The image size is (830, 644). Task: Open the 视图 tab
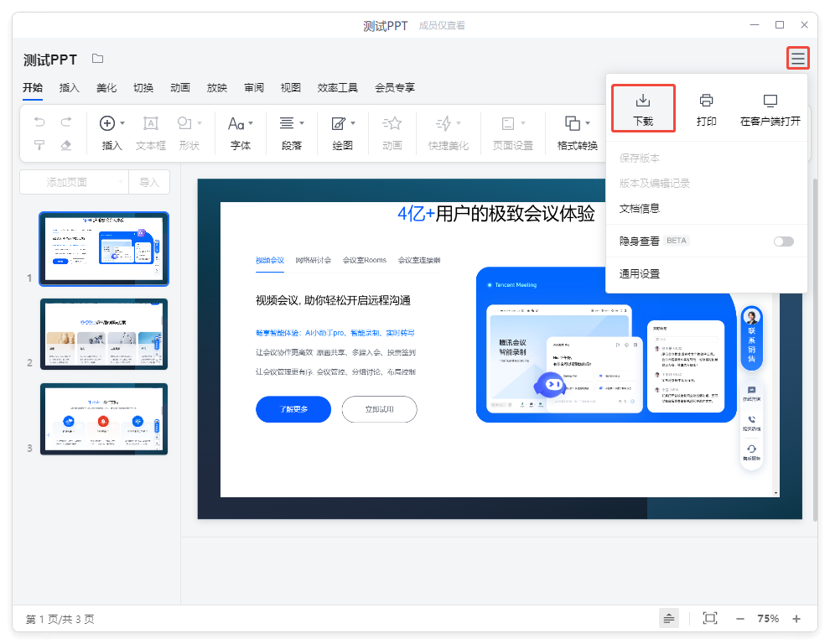click(290, 87)
